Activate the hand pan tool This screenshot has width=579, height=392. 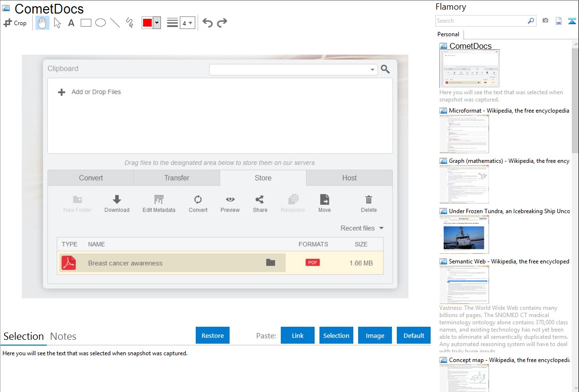coord(42,23)
